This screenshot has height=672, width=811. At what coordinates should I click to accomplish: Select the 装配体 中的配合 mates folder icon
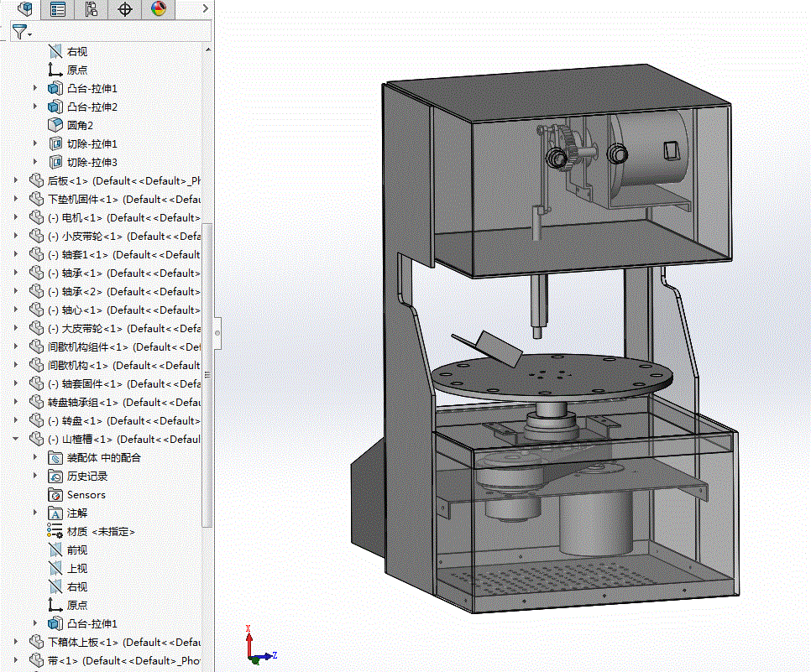pyautogui.click(x=55, y=457)
